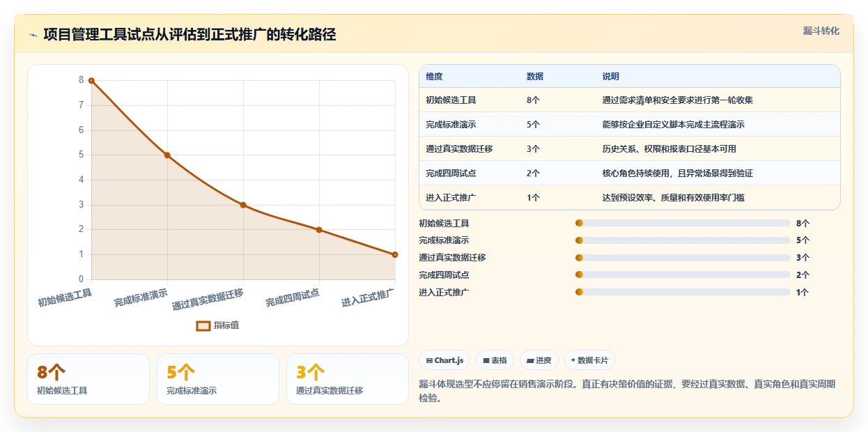868x432 pixels.
Task: Click the 完成四周试点 progress bar
Action: click(683, 275)
